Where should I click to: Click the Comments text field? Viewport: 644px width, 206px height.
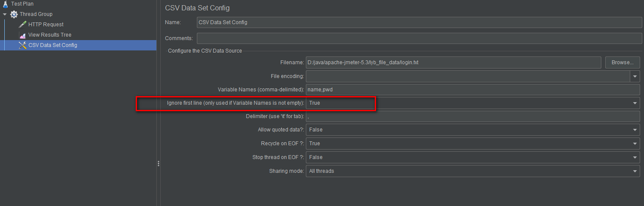coord(418,38)
